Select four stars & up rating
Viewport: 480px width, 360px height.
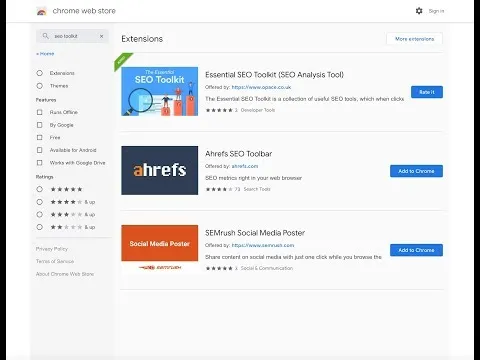[40, 202]
